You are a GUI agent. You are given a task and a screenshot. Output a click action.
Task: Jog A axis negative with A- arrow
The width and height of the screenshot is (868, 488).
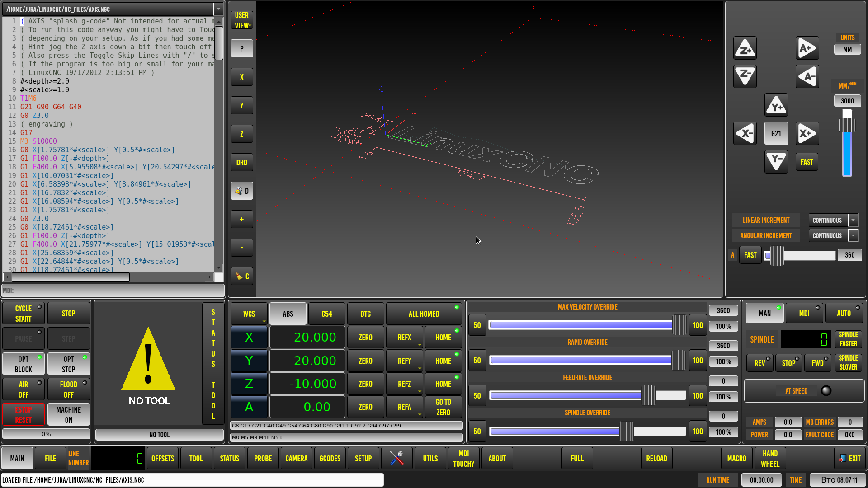(807, 76)
